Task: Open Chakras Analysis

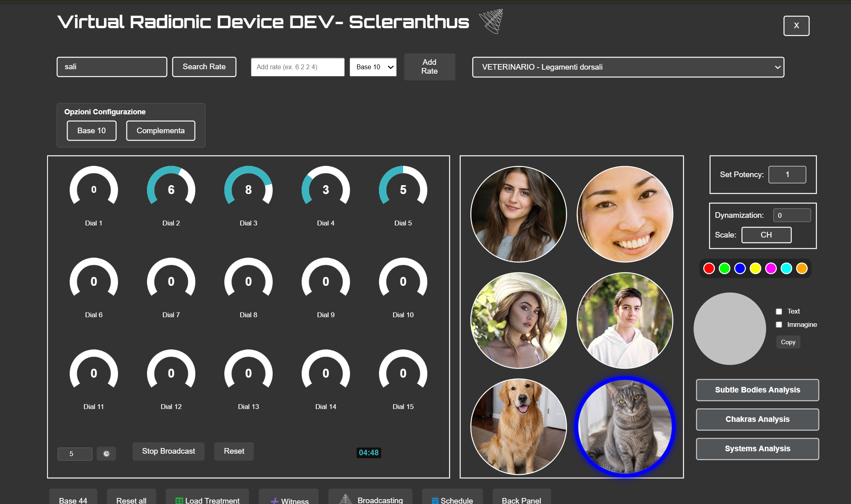Action: coord(757,419)
